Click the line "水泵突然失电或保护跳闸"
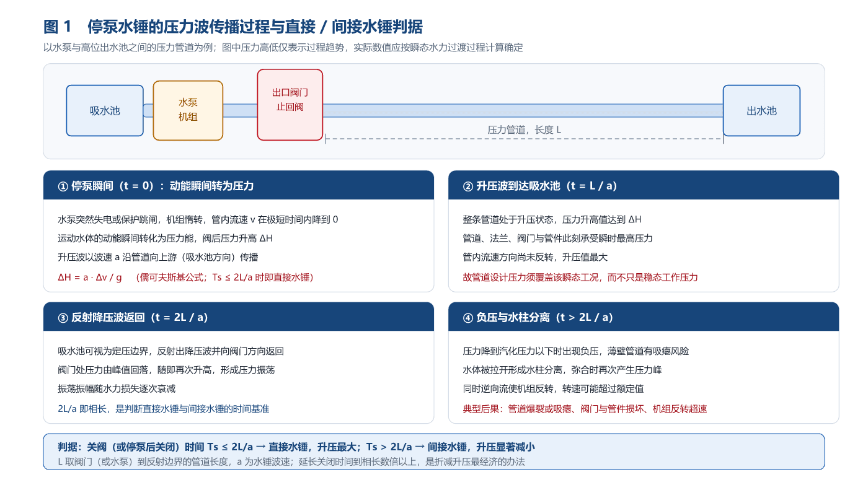868x477 pixels. coord(198,219)
